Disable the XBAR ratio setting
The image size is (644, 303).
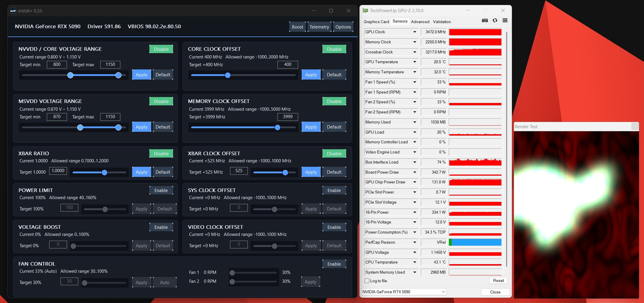[x=161, y=154]
